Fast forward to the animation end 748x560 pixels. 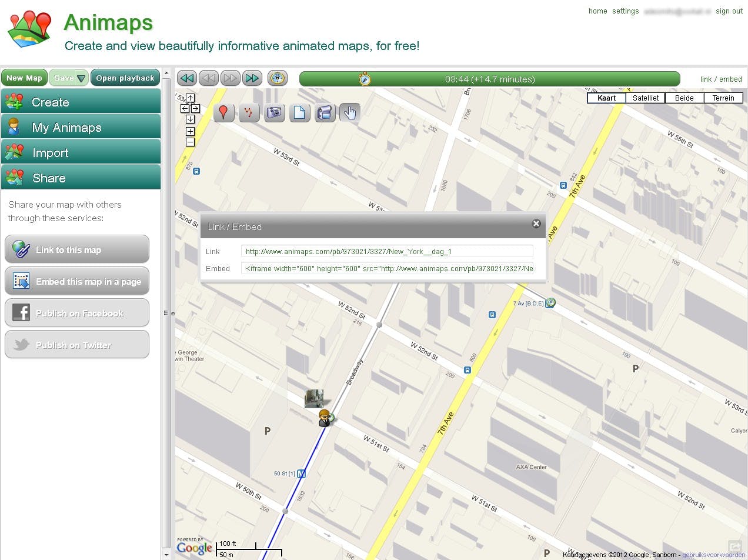[x=252, y=78]
